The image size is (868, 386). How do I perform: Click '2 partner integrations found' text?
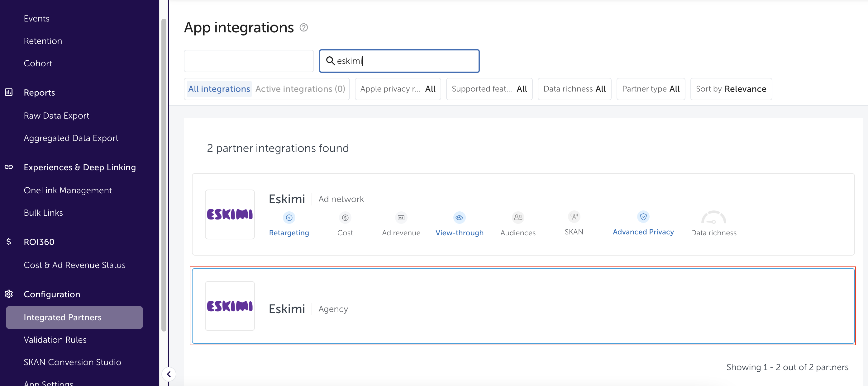click(278, 148)
